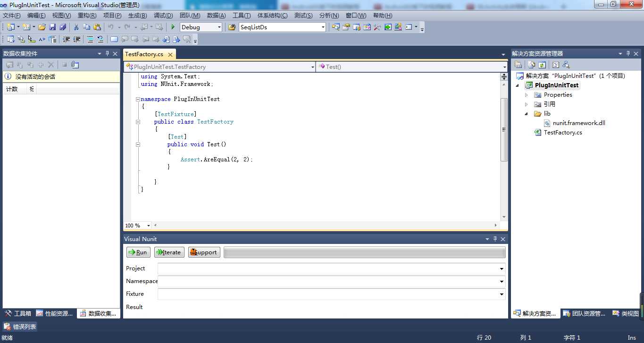Save the current file with disk icon
Image resolution: width=644 pixels, height=343 pixels.
[52, 27]
